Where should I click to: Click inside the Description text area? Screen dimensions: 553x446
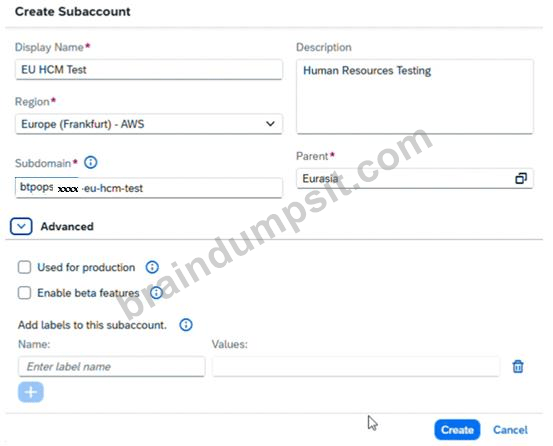tap(415, 97)
